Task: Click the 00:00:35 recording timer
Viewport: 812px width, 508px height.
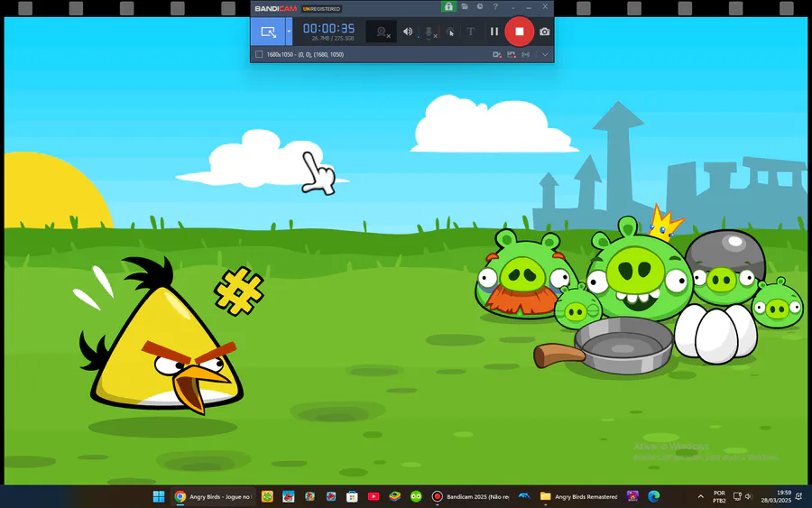Action: tap(328, 29)
